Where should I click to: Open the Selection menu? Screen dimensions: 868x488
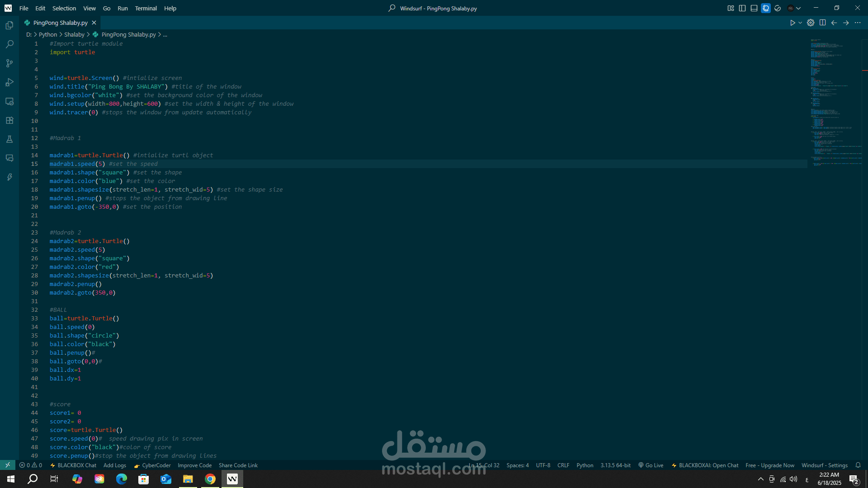(x=64, y=8)
